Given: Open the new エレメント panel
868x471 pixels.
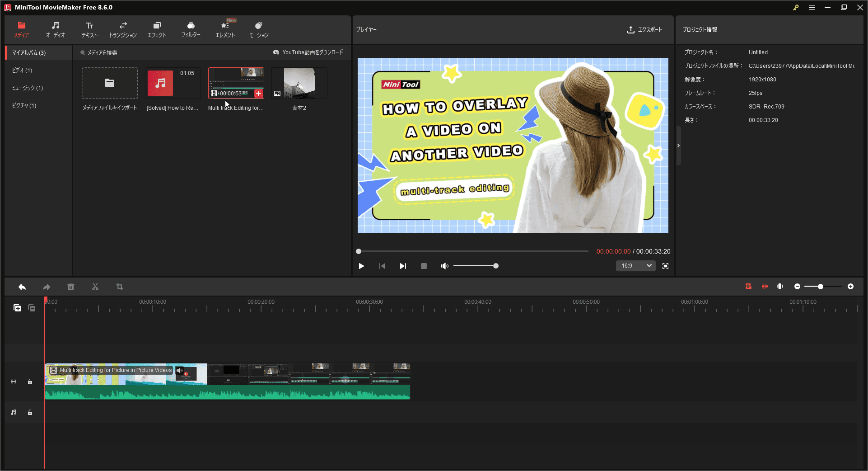Looking at the screenshot, I should click(x=224, y=28).
